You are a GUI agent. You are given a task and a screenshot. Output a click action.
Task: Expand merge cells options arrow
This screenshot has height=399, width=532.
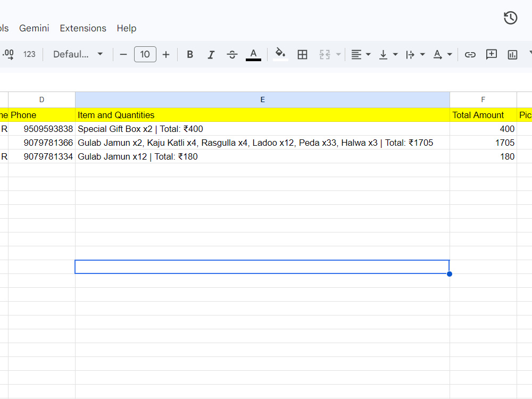coord(338,54)
